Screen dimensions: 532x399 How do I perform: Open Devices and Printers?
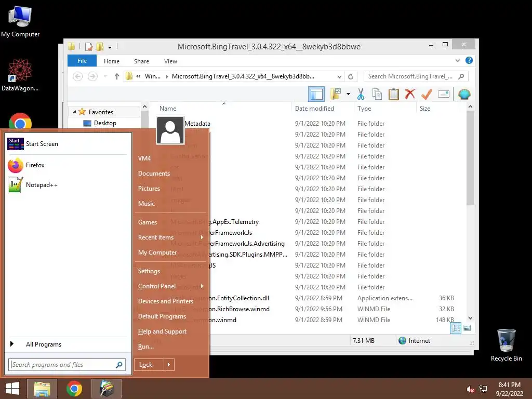point(166,301)
